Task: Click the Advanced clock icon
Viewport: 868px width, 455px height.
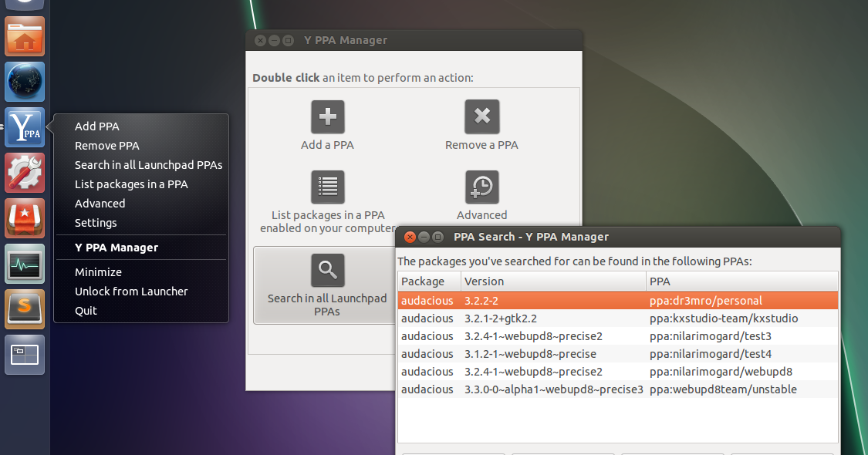Action: [x=481, y=187]
